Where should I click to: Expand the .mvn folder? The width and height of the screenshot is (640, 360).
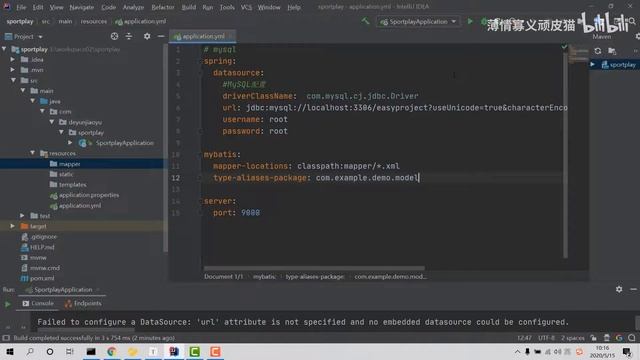[13, 70]
